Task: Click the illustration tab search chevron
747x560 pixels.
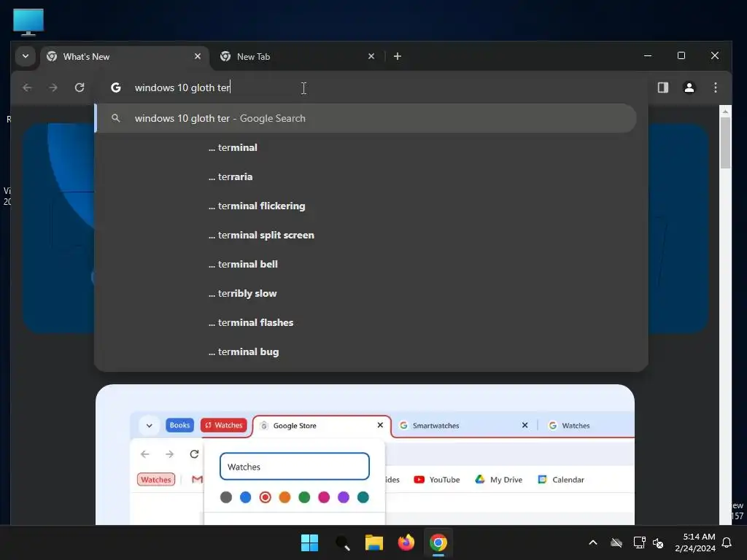Action: [x=149, y=426]
